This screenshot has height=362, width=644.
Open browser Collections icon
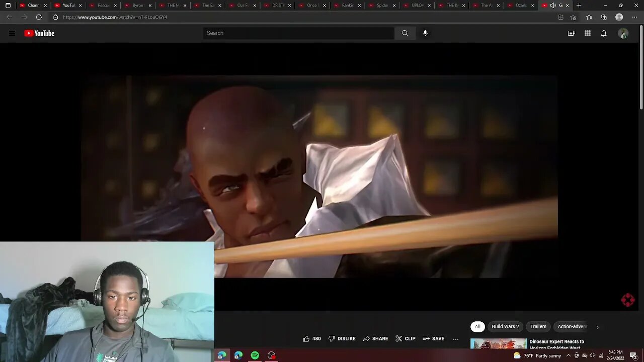[604, 17]
